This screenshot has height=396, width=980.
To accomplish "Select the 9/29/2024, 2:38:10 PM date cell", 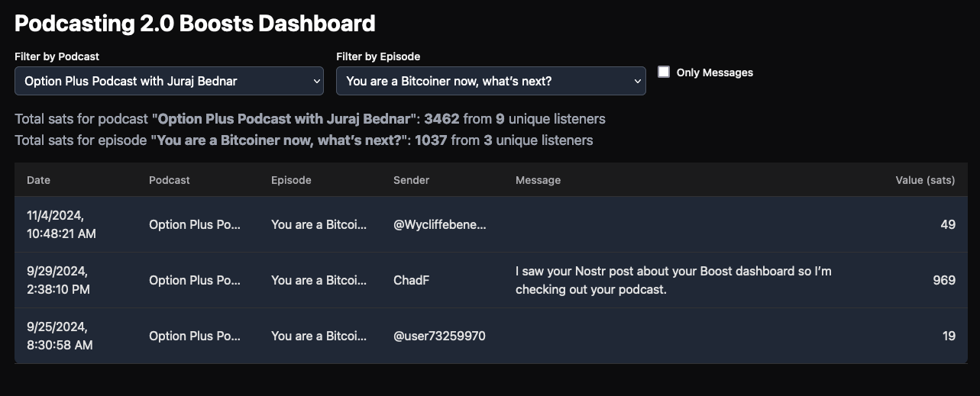I will tap(58, 280).
